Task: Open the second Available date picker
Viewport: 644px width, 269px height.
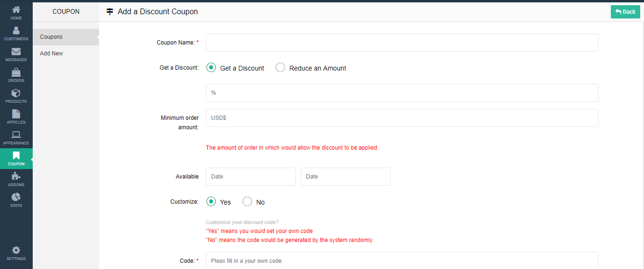Action: pos(345,177)
